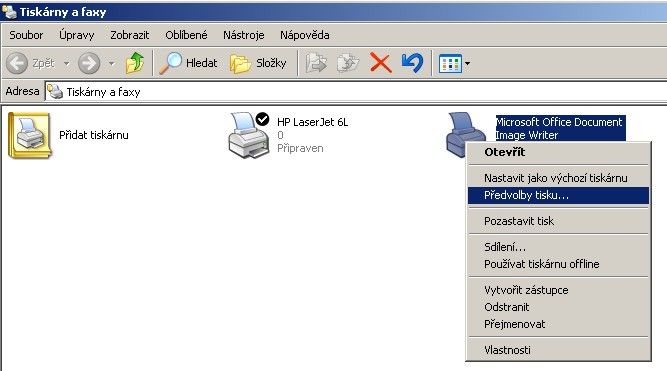Viewport: 667px width, 371px height.
Task: Click the Hledat toolbar label
Action: [202, 63]
